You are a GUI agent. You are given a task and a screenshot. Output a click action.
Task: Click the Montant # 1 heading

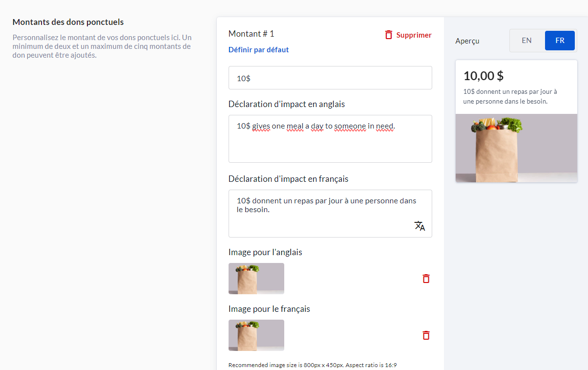[251, 34]
